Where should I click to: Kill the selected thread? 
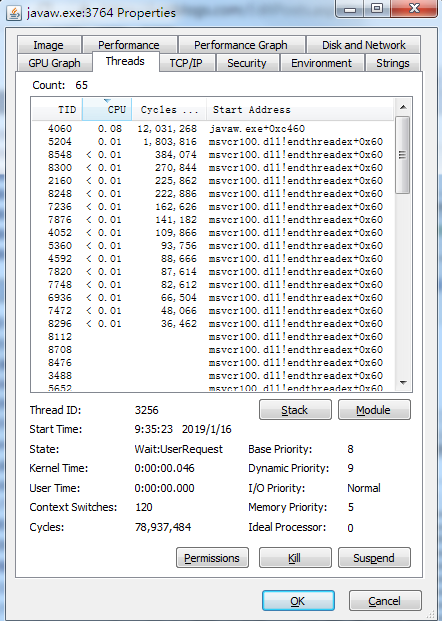click(x=295, y=558)
